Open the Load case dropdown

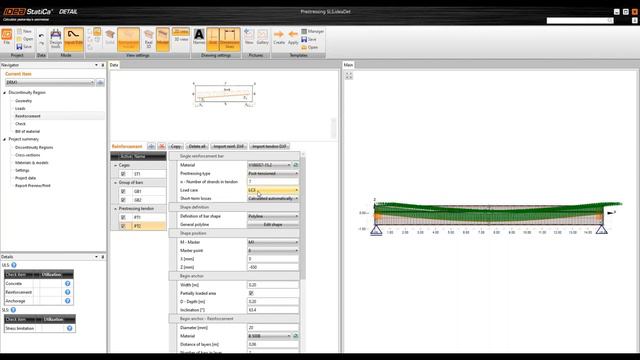click(x=273, y=190)
